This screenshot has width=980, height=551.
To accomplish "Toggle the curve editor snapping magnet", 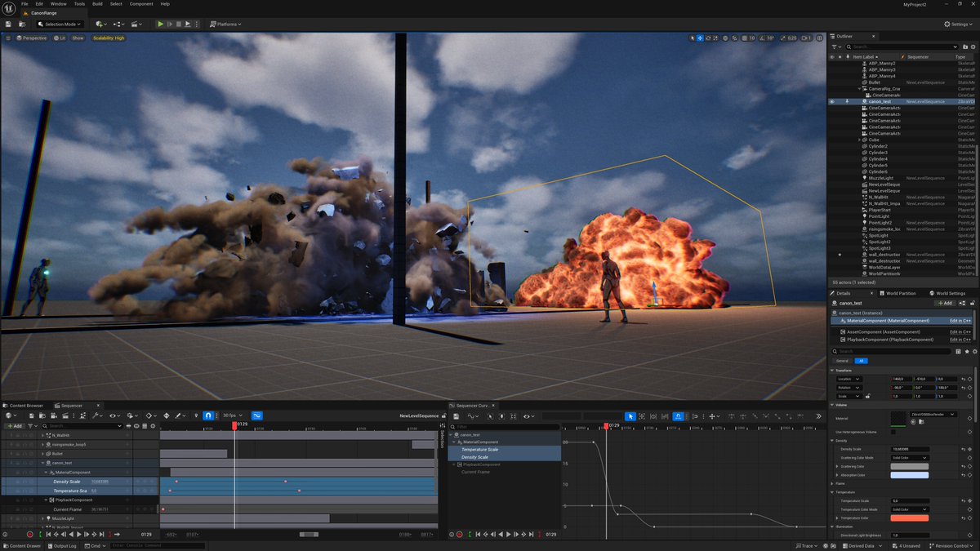I will pos(679,416).
